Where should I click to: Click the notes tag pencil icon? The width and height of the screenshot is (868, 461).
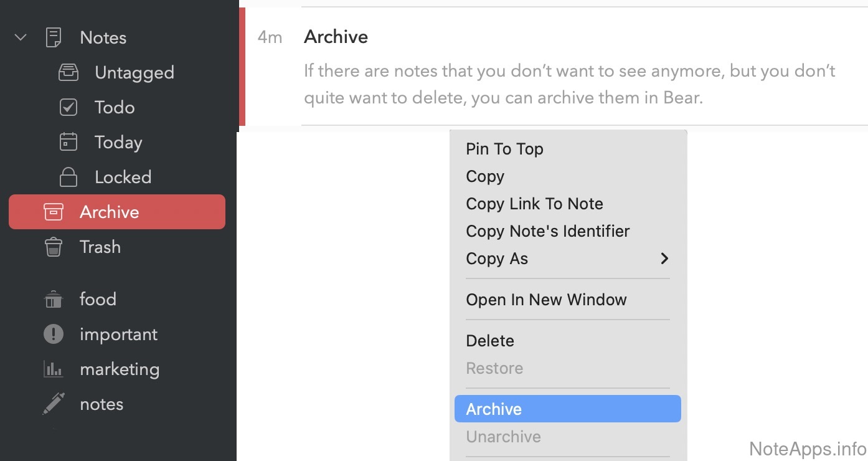(x=54, y=404)
